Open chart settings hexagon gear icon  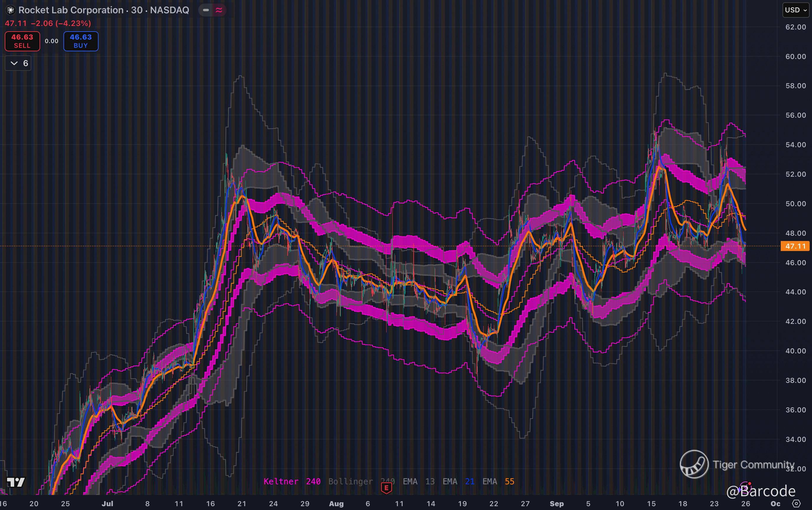point(796,504)
